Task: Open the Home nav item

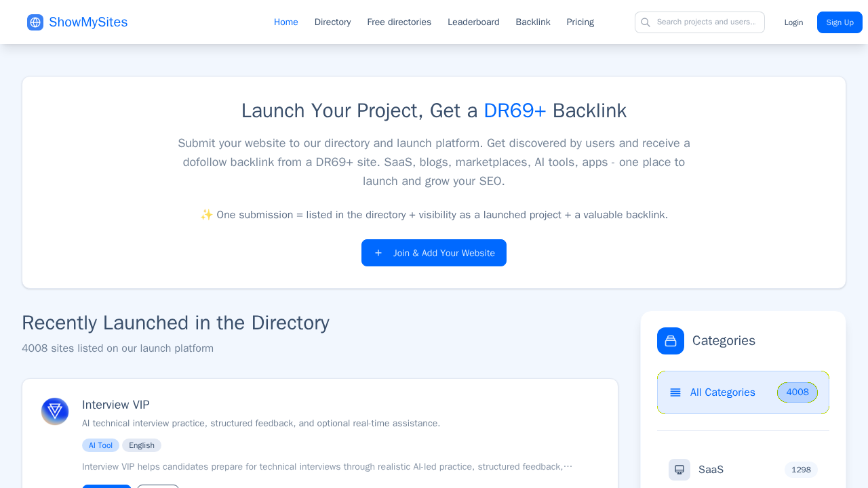Action: click(x=286, y=22)
